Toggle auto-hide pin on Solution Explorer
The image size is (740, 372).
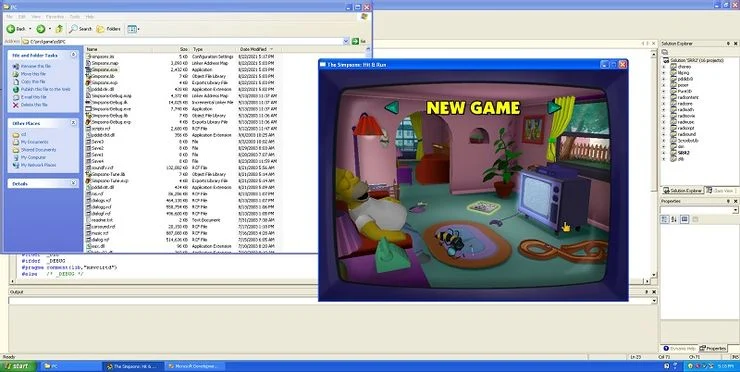click(x=728, y=43)
